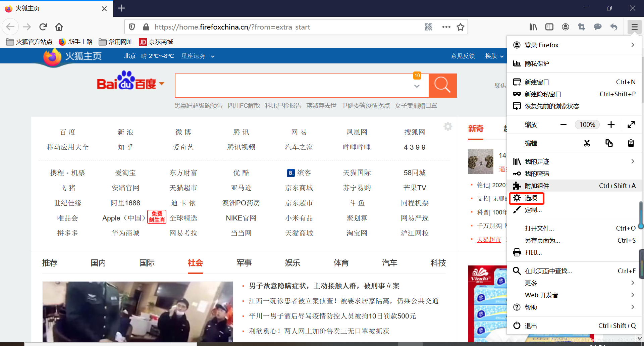Open 附加组件 menu item
The height and width of the screenshot is (346, 644).
click(574, 186)
